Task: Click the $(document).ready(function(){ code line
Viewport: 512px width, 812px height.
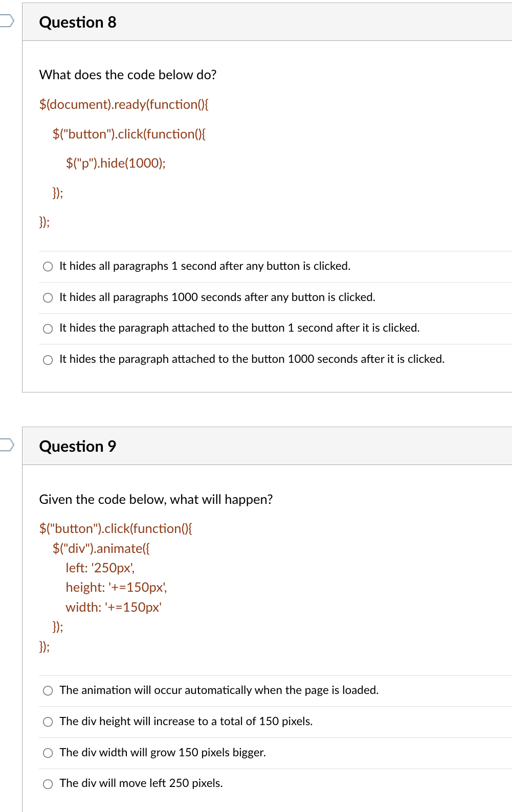Action: [124, 104]
